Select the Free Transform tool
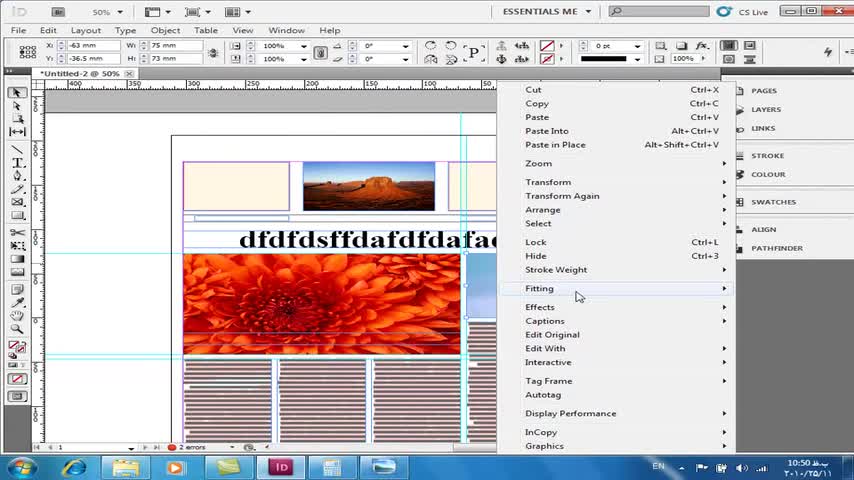Screen dimensions: 854x480 (x=17, y=246)
